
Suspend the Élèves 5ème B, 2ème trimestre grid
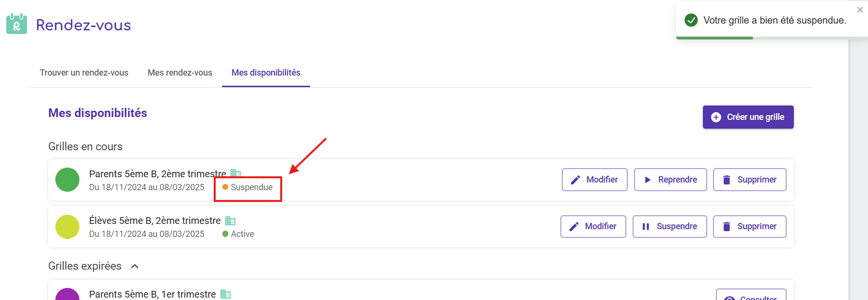(670, 226)
